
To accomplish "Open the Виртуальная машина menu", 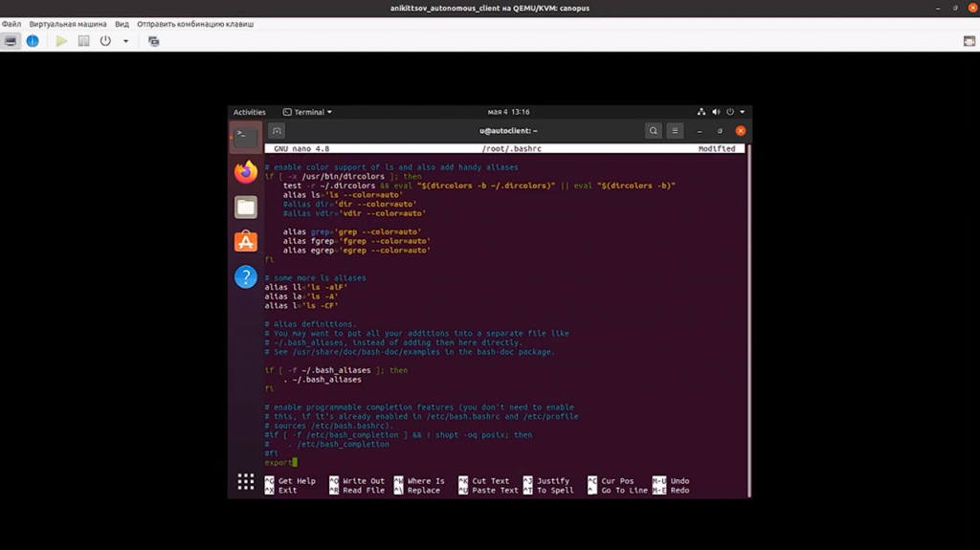I will pos(68,24).
